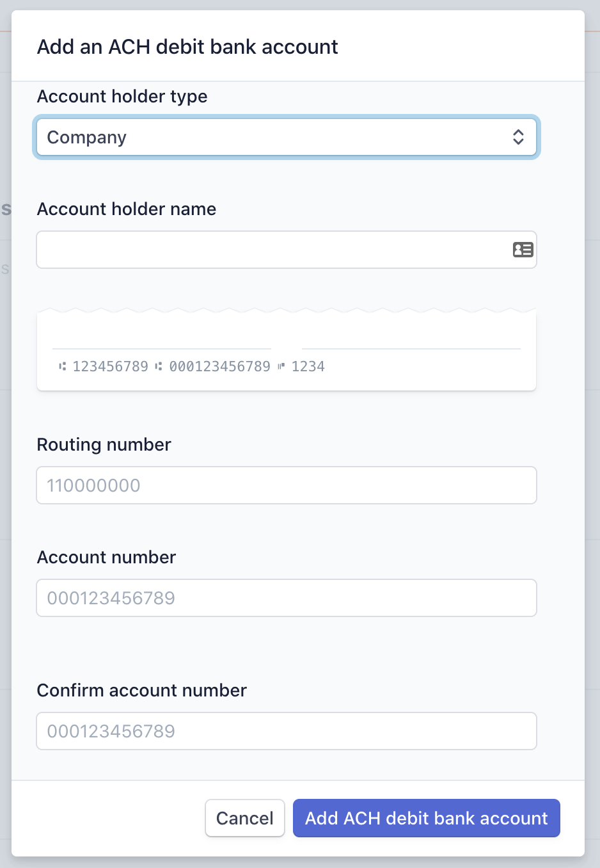
Task: Click the Account holder name label
Action: pos(127,209)
